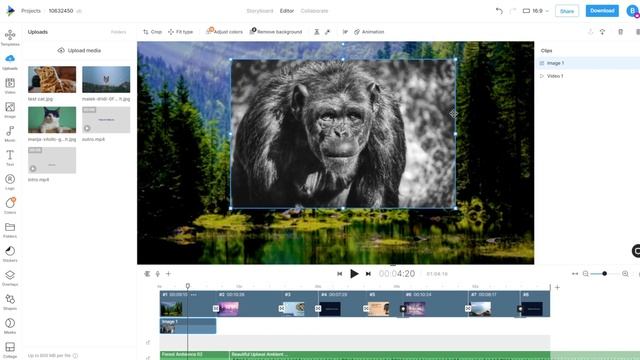Click the align icon before Animation
Image resolution: width=640 pixels, height=360 pixels.
point(345,32)
